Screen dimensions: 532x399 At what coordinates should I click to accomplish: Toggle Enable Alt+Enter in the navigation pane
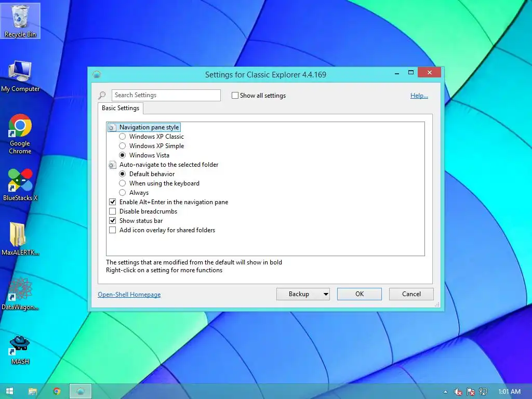112,202
